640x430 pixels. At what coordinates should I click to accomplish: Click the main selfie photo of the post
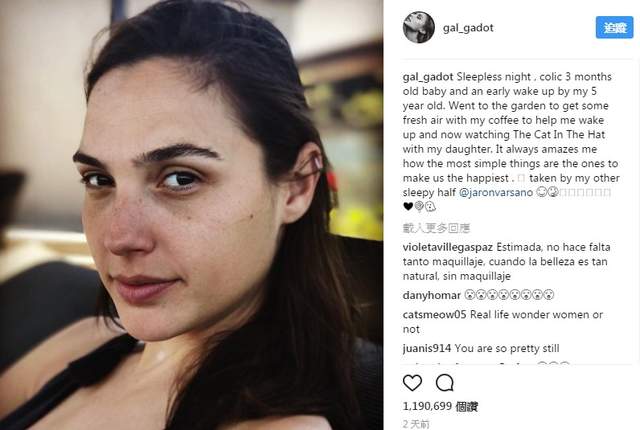[x=191, y=215]
